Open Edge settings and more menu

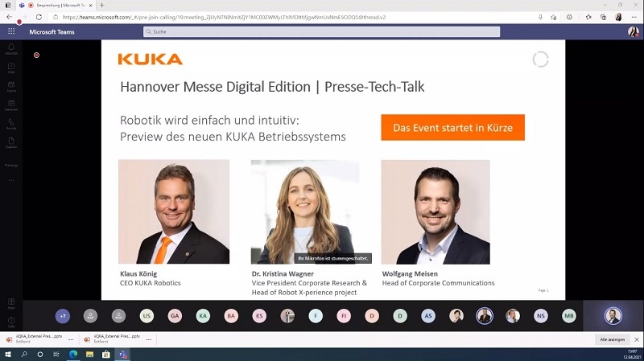pyautogui.click(x=634, y=17)
